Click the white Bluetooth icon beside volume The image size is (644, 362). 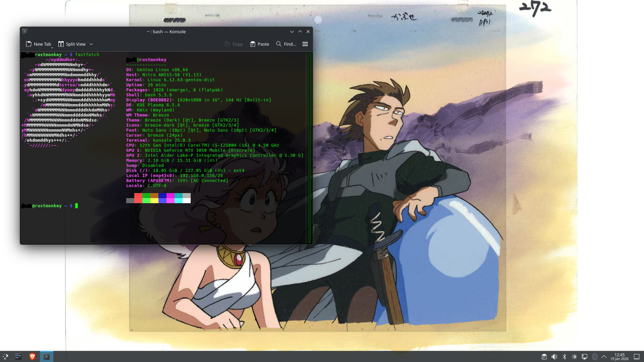[x=564, y=357]
